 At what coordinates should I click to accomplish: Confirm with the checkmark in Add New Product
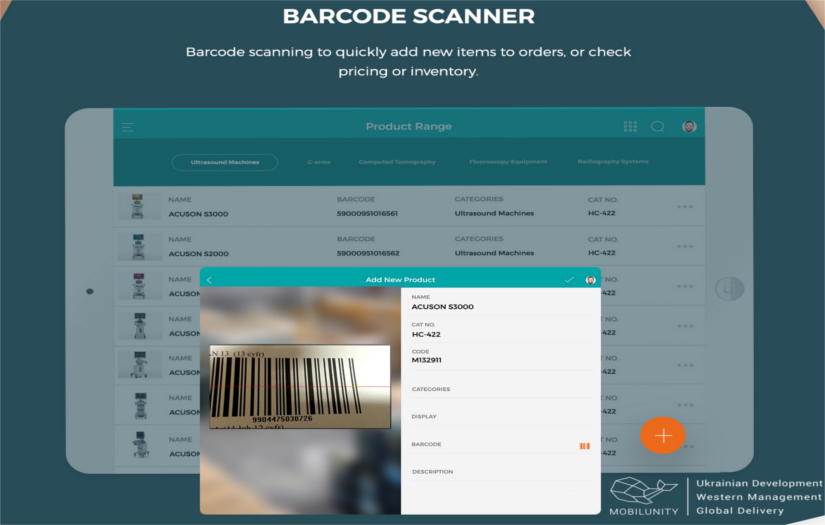coord(569,280)
